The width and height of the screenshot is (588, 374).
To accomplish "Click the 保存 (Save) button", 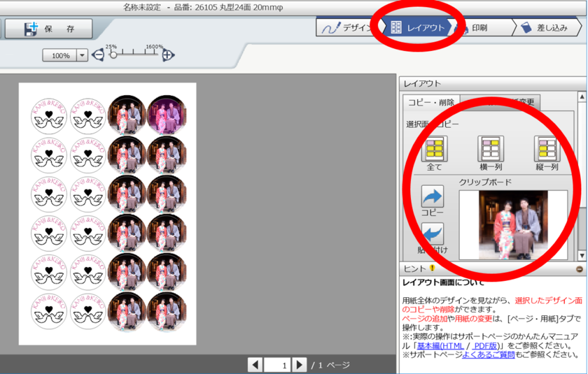I will pos(49,29).
